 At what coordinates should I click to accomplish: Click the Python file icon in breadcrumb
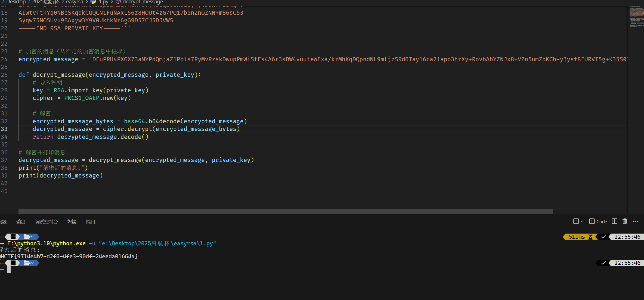tap(93, 2)
